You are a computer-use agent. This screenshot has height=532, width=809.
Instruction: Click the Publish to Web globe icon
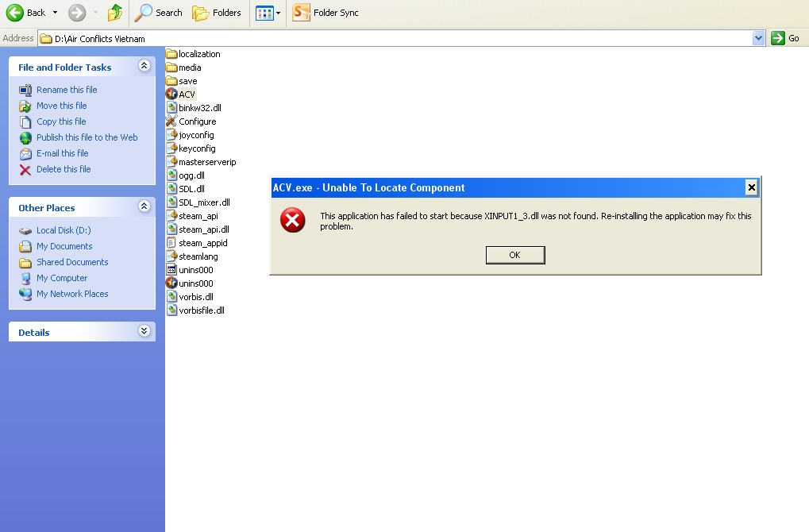[x=25, y=138]
